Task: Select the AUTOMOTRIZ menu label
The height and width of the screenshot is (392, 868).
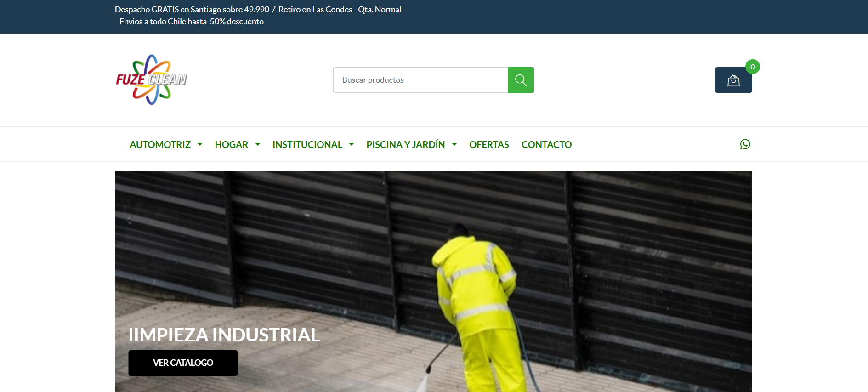Action: coord(160,144)
